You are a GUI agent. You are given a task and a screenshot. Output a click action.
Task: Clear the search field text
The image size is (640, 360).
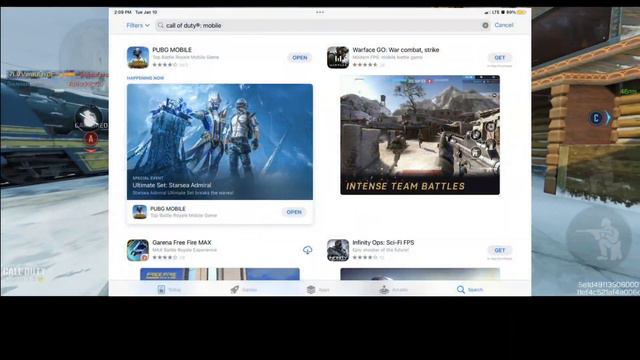point(485,25)
